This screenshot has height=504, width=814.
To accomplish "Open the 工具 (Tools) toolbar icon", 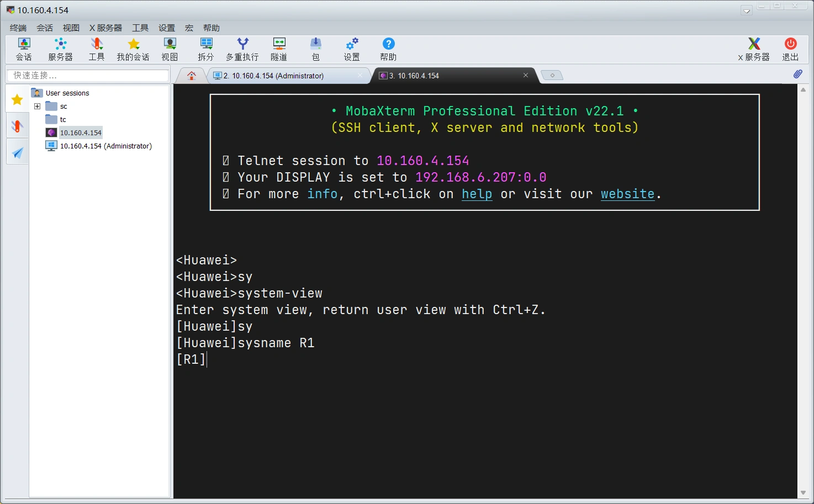I will pos(97,49).
